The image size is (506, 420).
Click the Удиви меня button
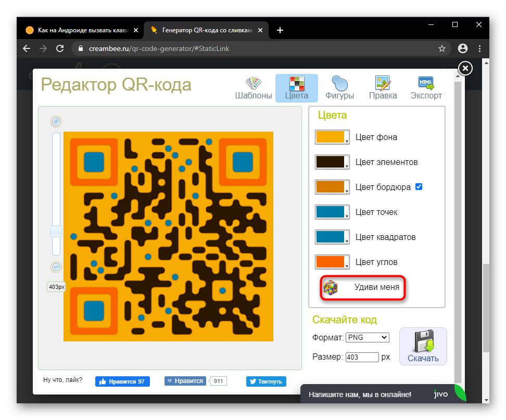point(363,287)
